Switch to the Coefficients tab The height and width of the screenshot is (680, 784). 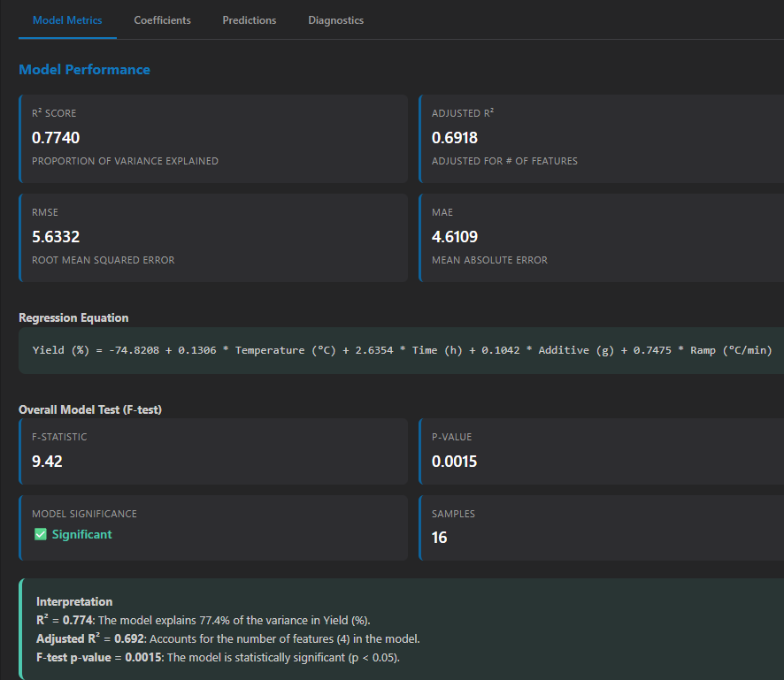162,20
